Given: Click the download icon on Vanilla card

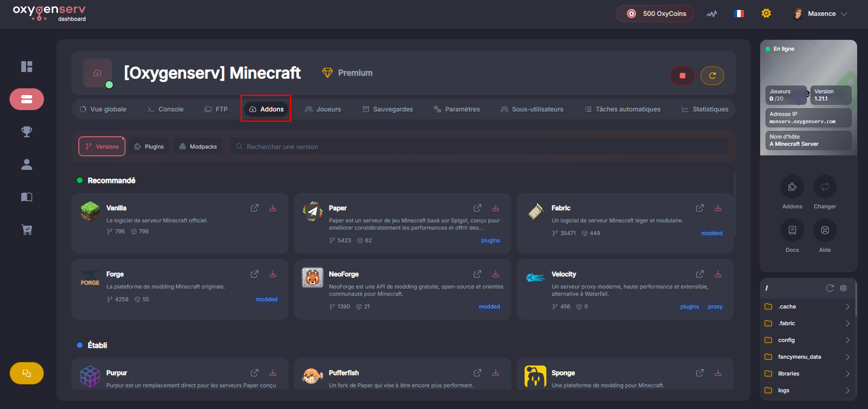Looking at the screenshot, I should pos(273,208).
